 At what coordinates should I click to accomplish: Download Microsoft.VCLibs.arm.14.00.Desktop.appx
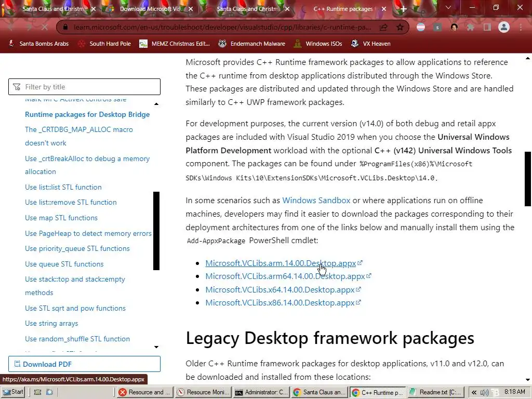point(284,263)
